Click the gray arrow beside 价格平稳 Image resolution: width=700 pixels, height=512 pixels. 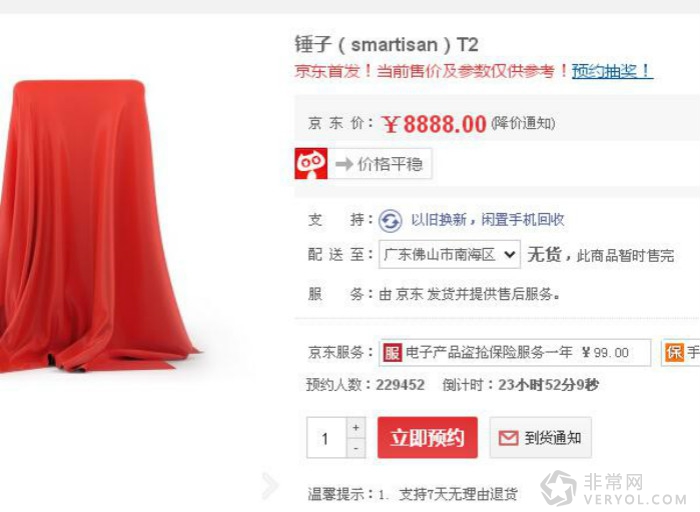(344, 164)
